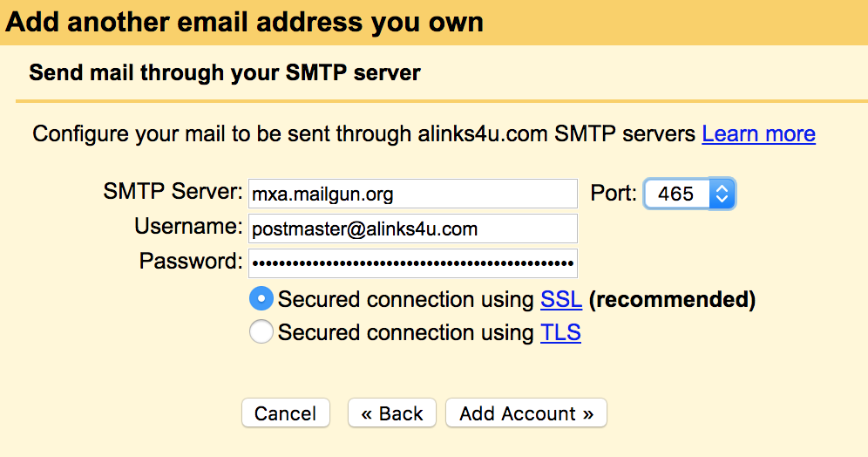Click the "Password:" label text
868x457 pixels.
pyautogui.click(x=190, y=261)
